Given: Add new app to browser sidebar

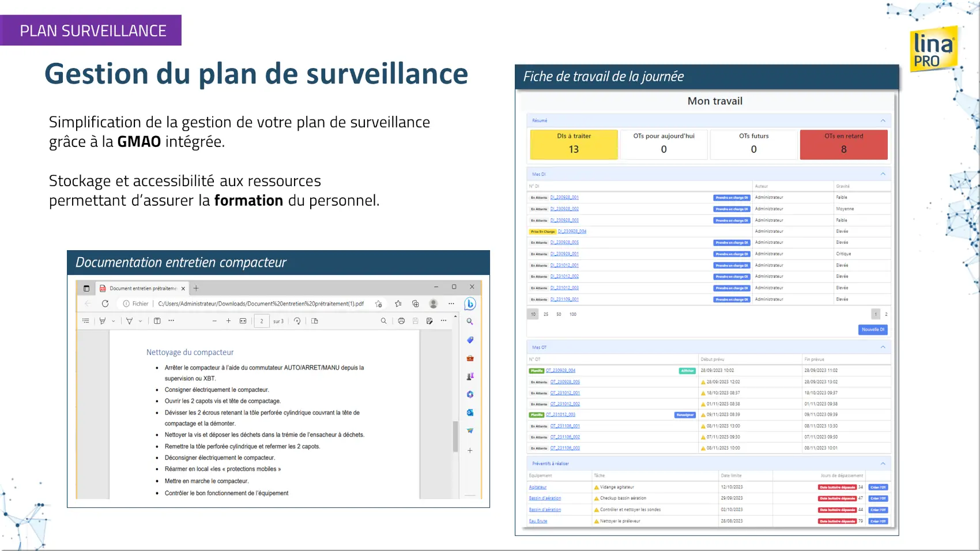Looking at the screenshot, I should pos(470,451).
